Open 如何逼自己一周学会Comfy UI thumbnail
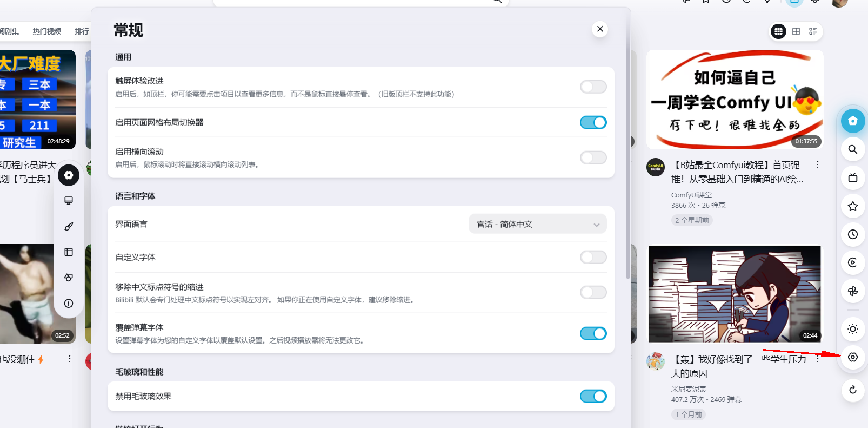This screenshot has height=428, width=868. click(x=735, y=100)
